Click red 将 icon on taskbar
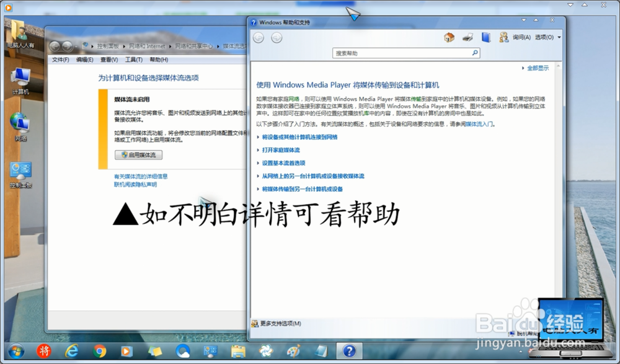This screenshot has width=620, height=364. (44, 351)
